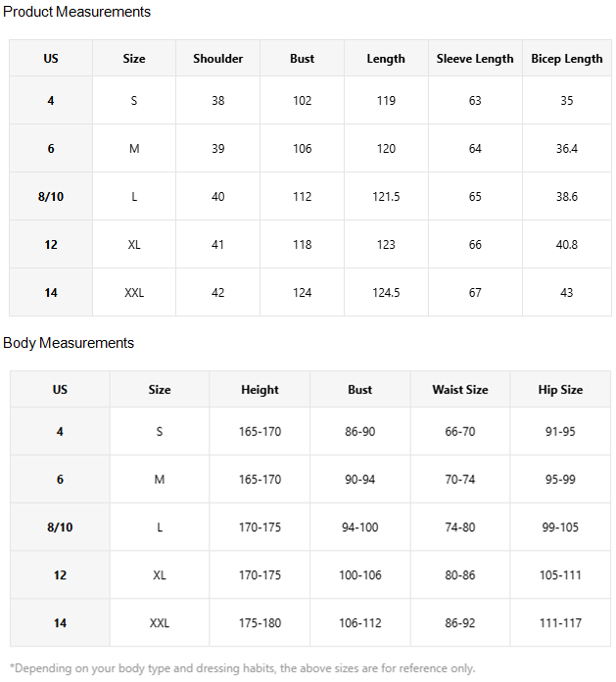The image size is (616, 682).
Task: Select the shoulder value "42"
Action: [217, 293]
